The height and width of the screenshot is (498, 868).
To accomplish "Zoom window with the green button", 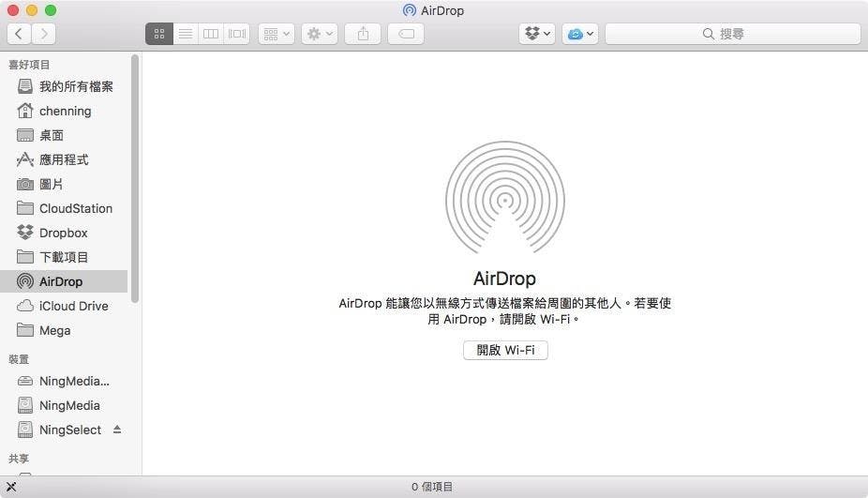I will tap(51, 10).
